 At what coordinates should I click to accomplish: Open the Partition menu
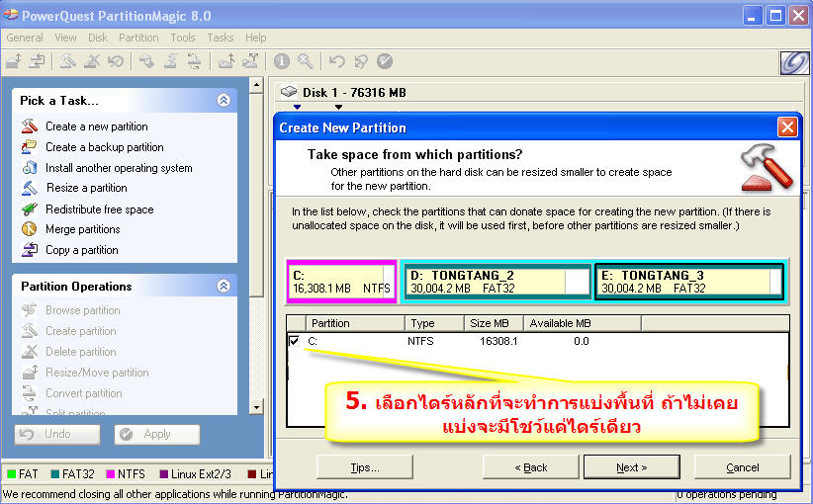coord(138,38)
